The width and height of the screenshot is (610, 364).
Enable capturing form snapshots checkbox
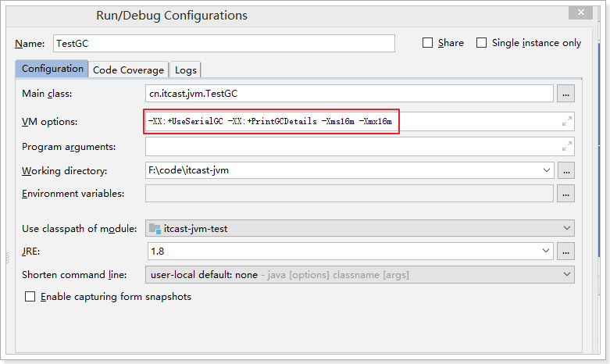click(30, 297)
